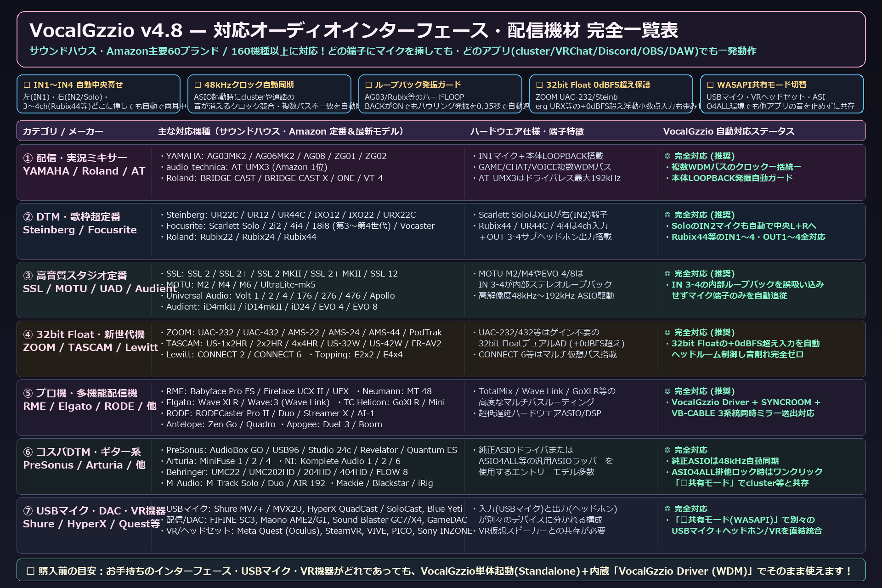This screenshot has height=588, width=882.
Task: Click the 'PreSonus: AudioBox GO' model line
Action: [x=309, y=450]
